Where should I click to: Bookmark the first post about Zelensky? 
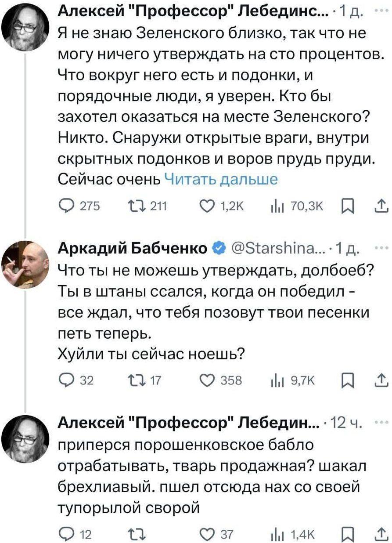(x=346, y=205)
